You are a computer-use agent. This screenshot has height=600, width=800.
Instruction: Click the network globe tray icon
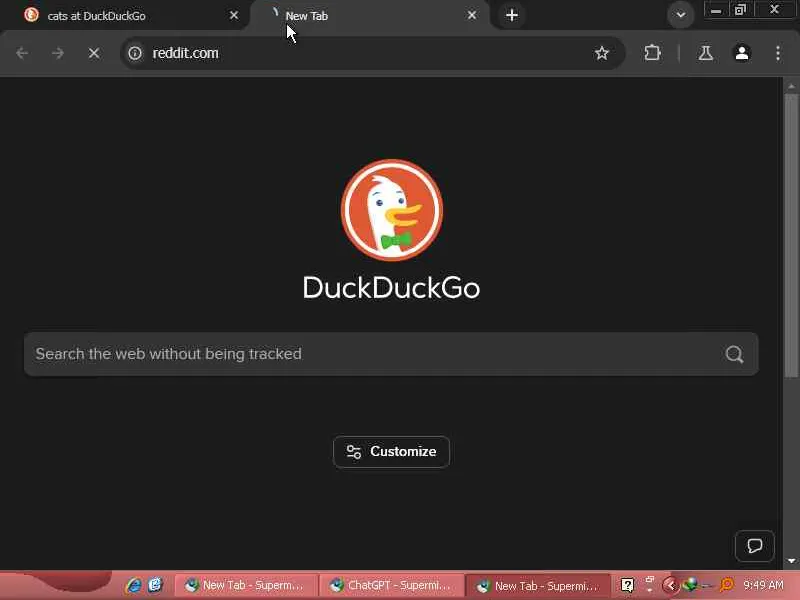pyautogui.click(x=690, y=585)
